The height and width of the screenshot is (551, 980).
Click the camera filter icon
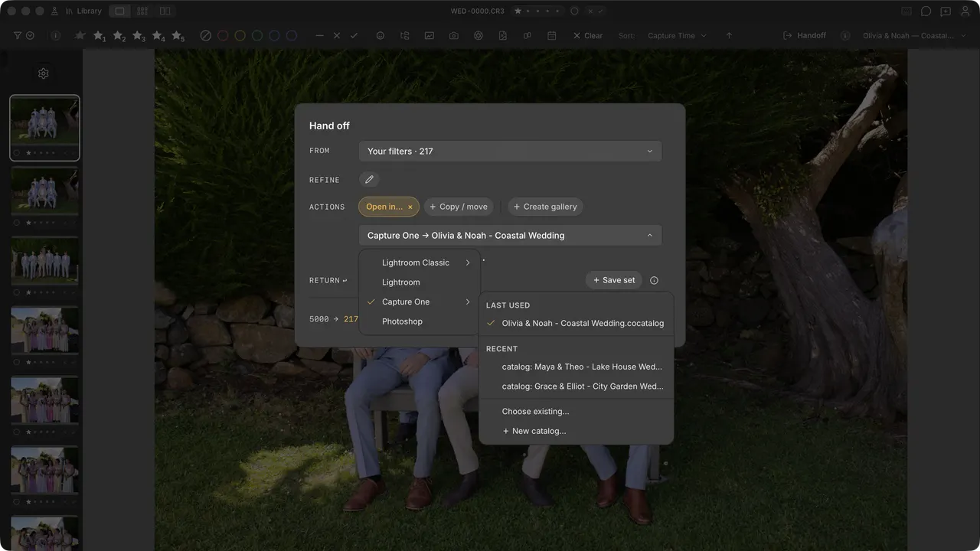[454, 36]
